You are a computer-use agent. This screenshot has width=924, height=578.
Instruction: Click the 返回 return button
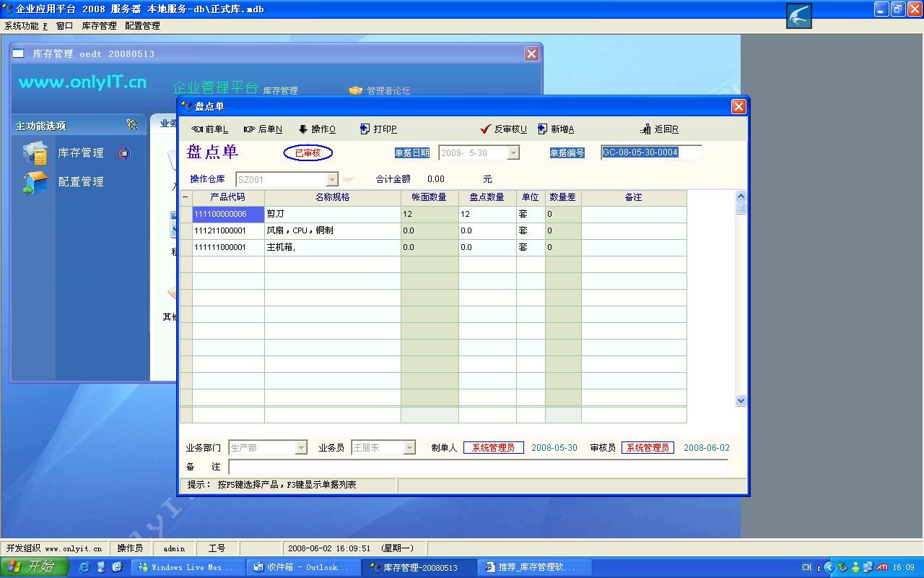coord(659,129)
